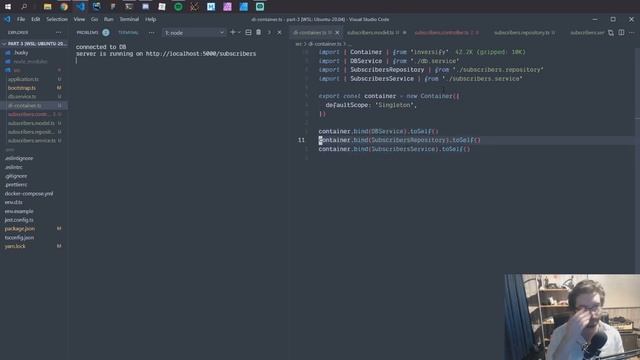This screenshot has width=640, height=360.
Task: Open the Go menu
Action: click(x=94, y=19)
